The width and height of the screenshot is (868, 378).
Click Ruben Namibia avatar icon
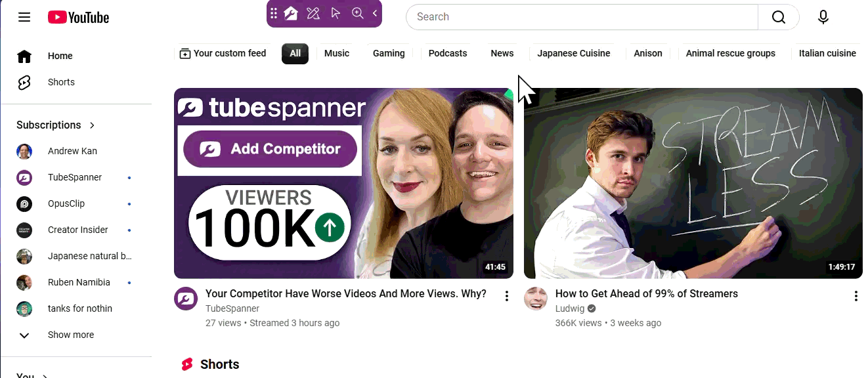24,283
